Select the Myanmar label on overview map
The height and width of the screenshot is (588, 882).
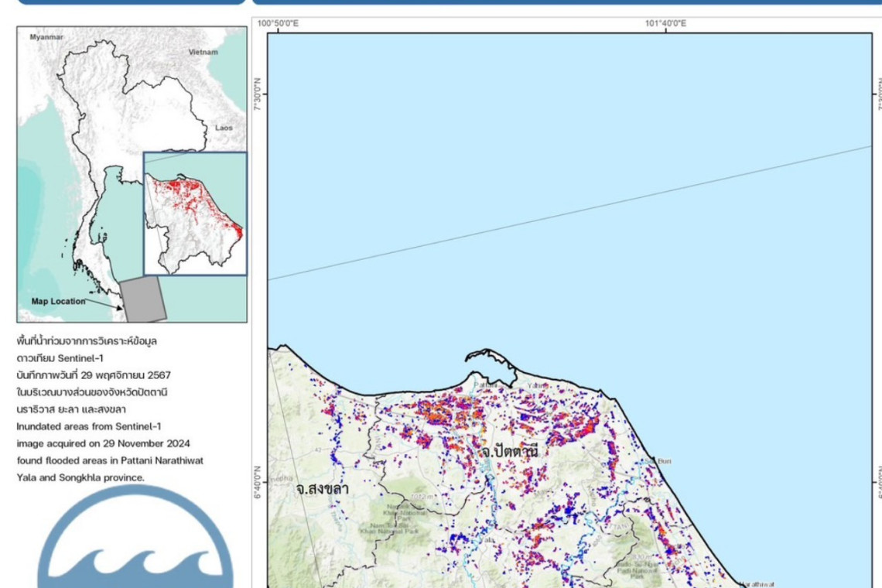[x=45, y=36]
